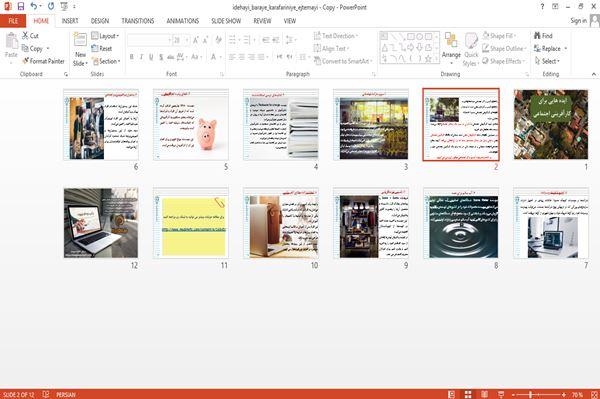This screenshot has height=399, width=600.
Task: Activate the Format Painter
Action: click(x=43, y=61)
